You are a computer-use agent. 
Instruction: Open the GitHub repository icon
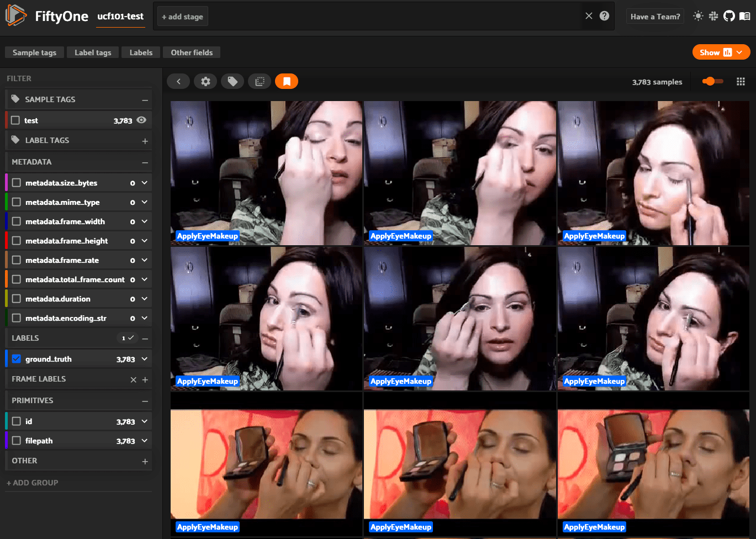click(729, 16)
